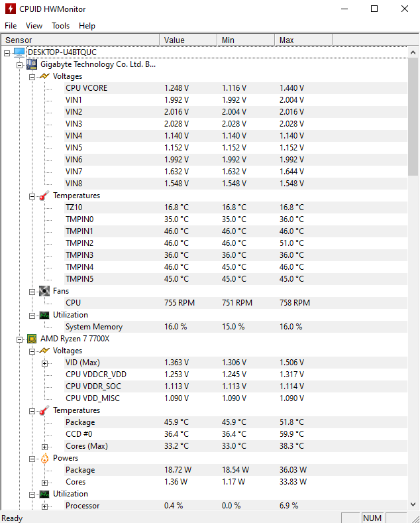The width and height of the screenshot is (420, 523).
Task: Click the Min column header
Action: click(246, 40)
